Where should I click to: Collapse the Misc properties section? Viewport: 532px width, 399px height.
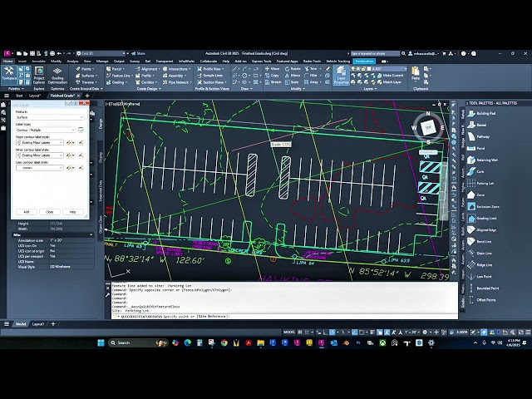(91, 234)
